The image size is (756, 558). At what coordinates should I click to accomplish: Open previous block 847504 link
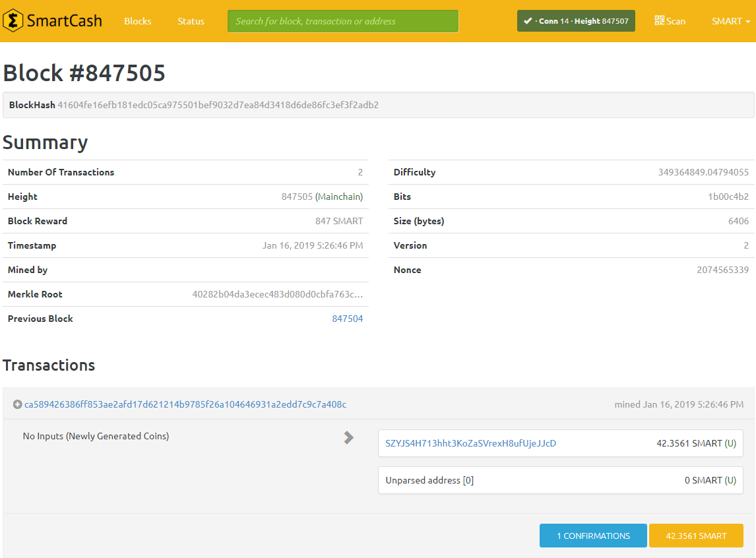(347, 319)
